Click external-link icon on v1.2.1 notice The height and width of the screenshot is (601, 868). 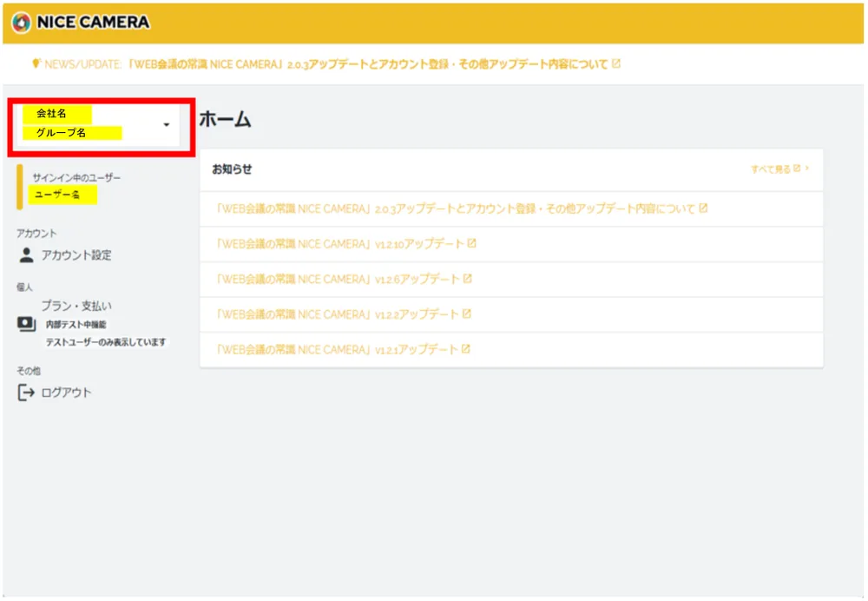tap(465, 349)
